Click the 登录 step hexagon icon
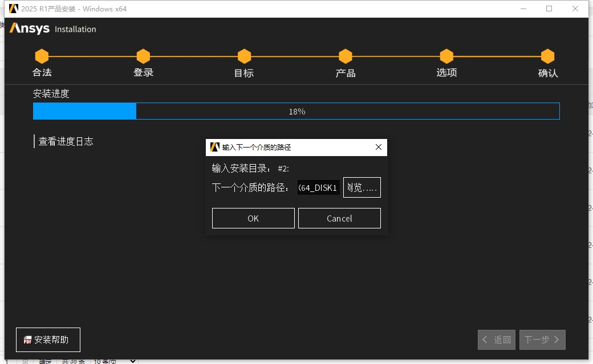The image size is (593, 364). click(143, 56)
